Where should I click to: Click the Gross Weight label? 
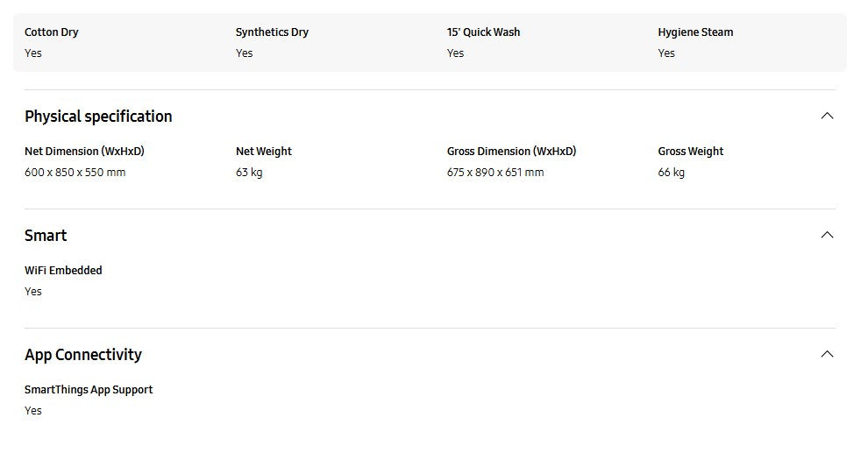tap(691, 152)
